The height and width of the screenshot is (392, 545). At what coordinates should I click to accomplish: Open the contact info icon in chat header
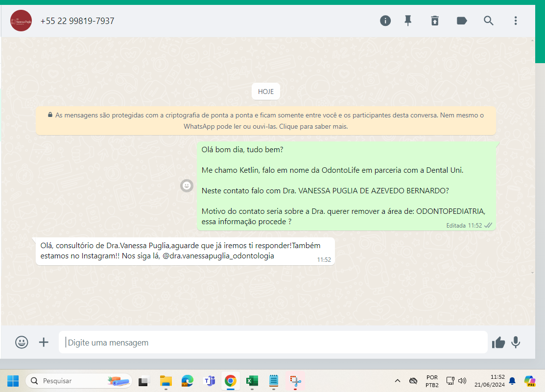coord(385,21)
